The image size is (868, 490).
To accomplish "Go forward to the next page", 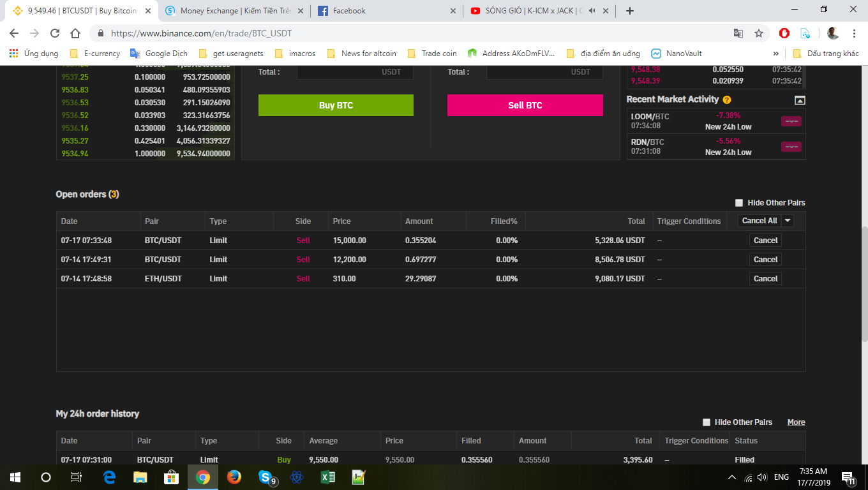I will (x=34, y=33).
